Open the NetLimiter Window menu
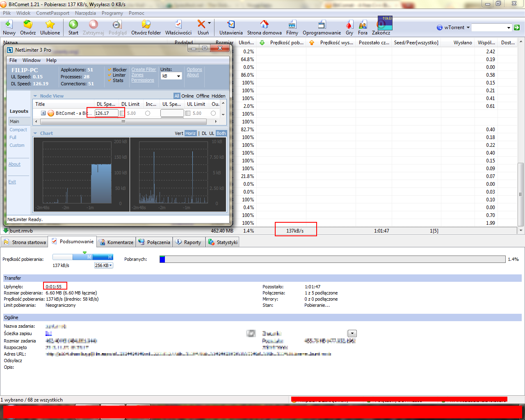 32,60
